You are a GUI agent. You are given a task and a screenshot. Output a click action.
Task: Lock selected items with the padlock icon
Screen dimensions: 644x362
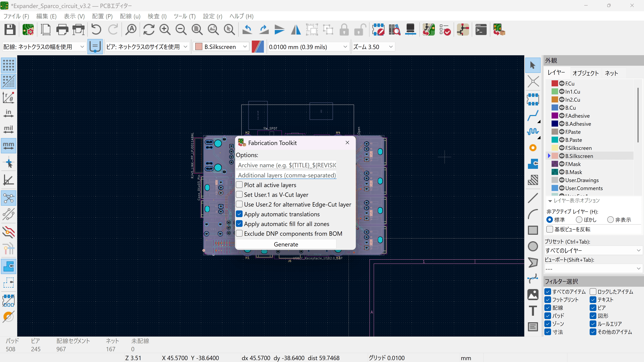tap(344, 30)
